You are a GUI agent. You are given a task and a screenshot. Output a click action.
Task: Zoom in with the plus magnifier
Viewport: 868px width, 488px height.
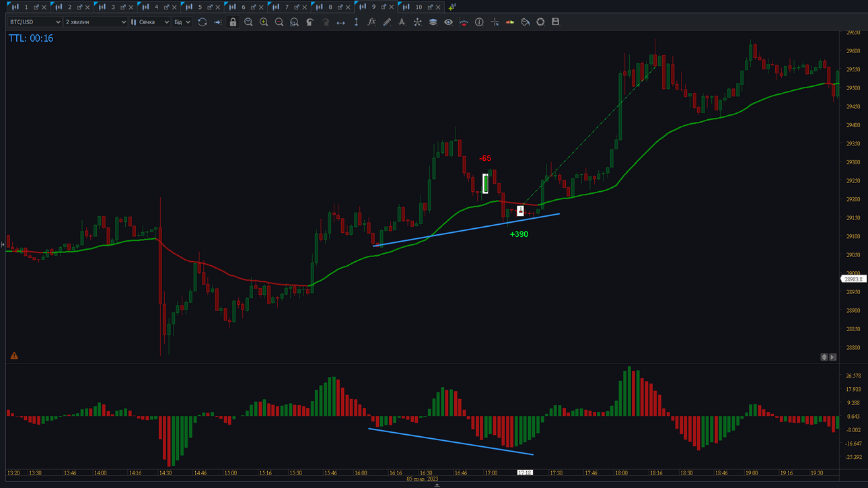pyautogui.click(x=264, y=22)
